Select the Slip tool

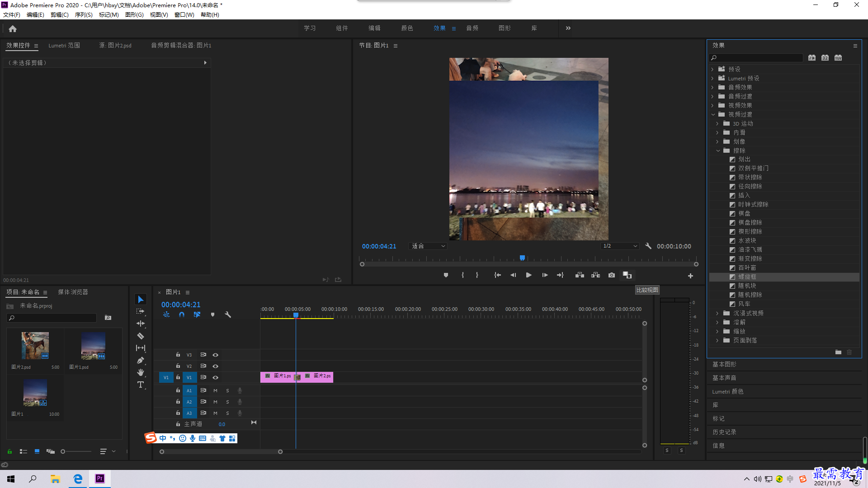click(x=141, y=348)
